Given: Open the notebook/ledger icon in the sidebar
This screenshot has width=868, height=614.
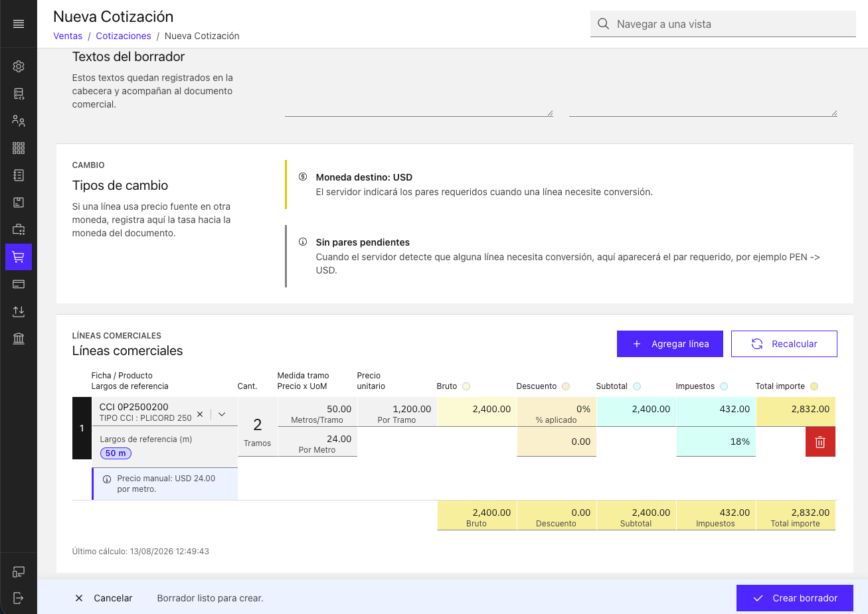Looking at the screenshot, I should click(19, 175).
